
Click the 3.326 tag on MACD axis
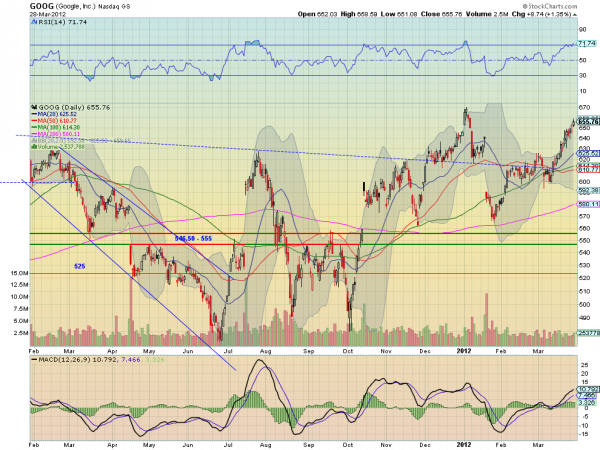[587, 402]
